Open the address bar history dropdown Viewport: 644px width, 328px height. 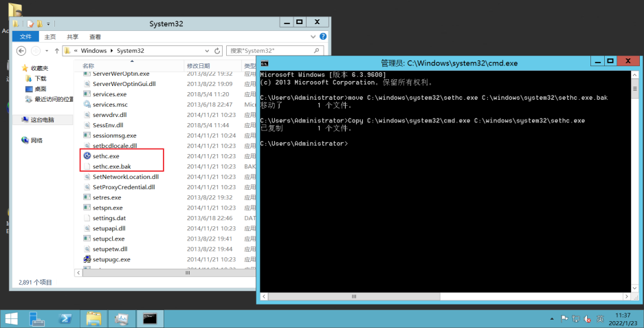point(207,51)
